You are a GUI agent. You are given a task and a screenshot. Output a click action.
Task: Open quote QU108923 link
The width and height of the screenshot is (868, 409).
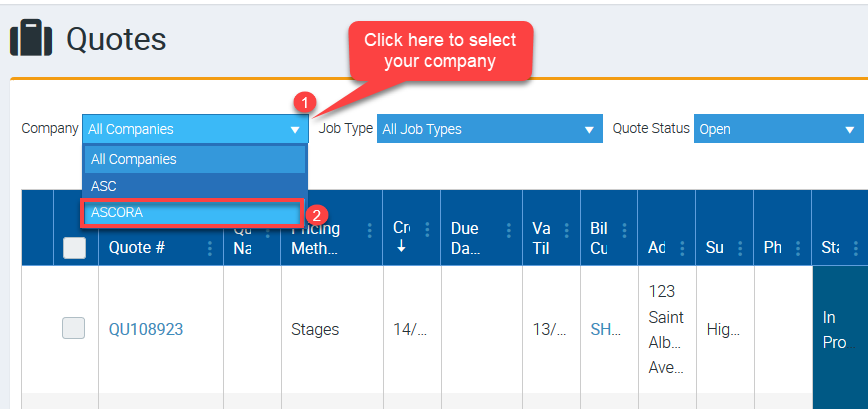click(146, 329)
